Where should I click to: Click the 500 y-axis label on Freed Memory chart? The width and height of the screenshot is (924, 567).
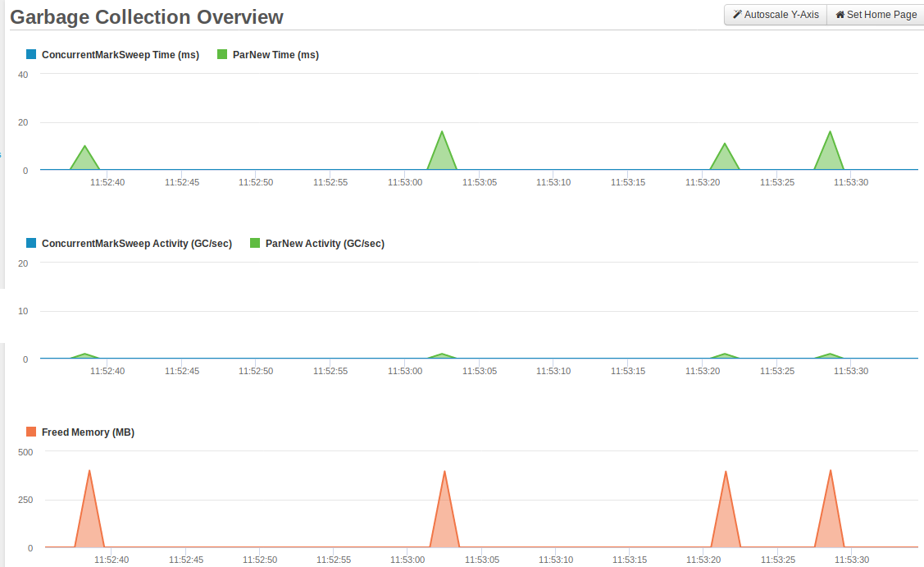[x=25, y=453]
